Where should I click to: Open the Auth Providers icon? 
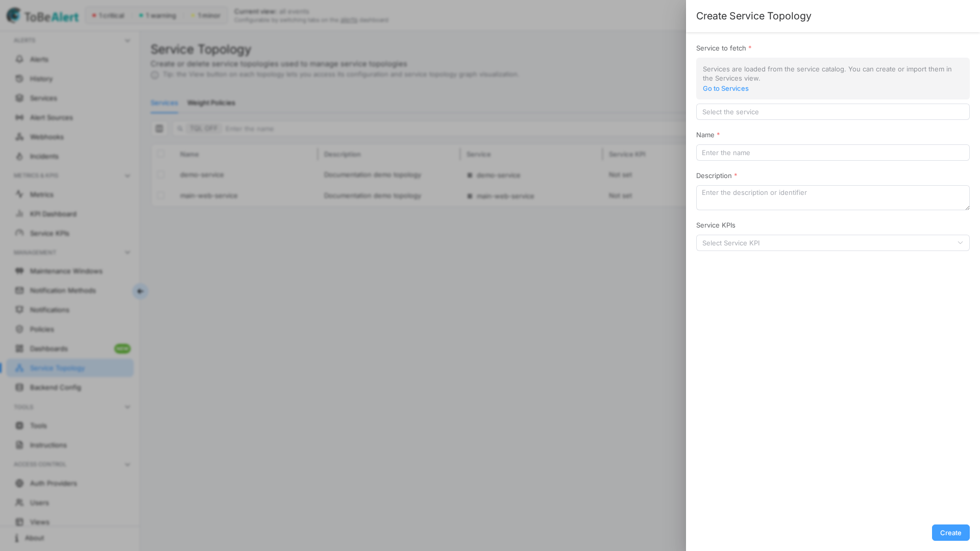pyautogui.click(x=19, y=483)
